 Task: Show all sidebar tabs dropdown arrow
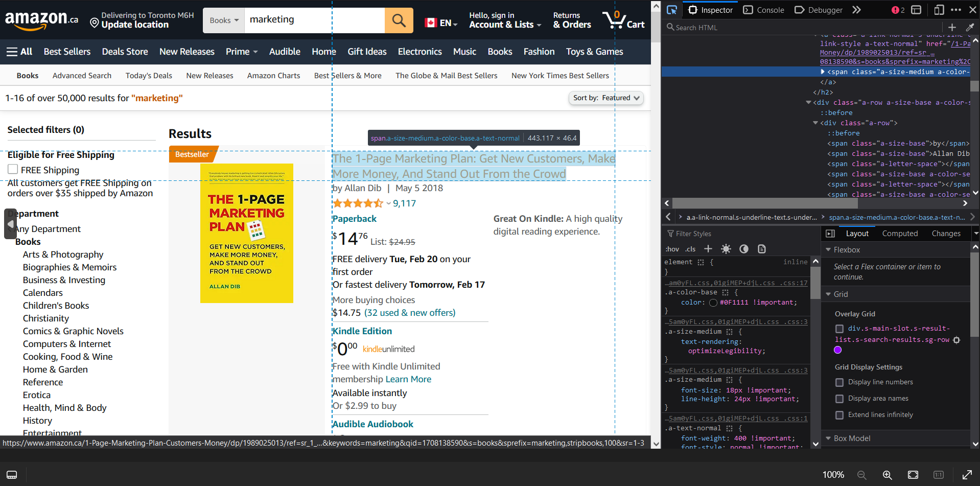975,234
